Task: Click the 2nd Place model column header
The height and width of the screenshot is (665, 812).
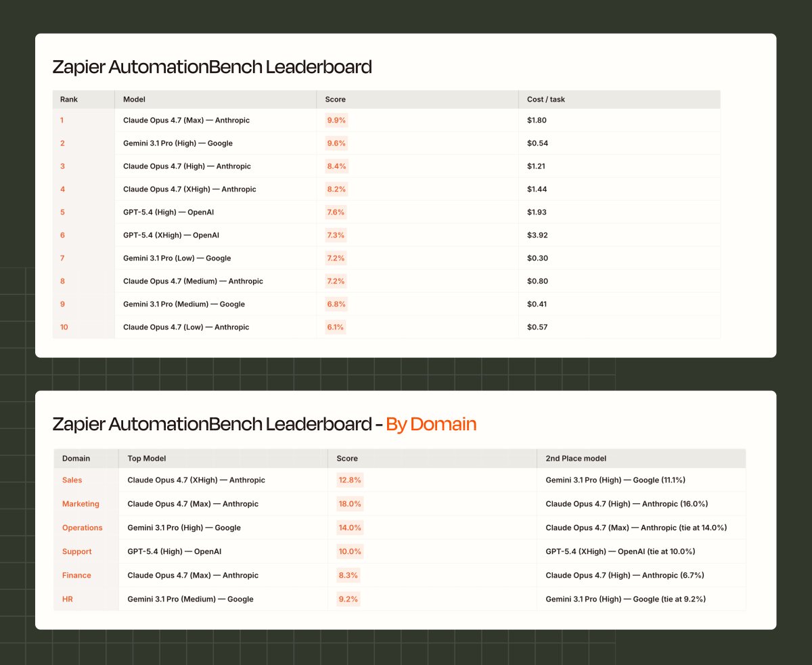Action: [641, 459]
